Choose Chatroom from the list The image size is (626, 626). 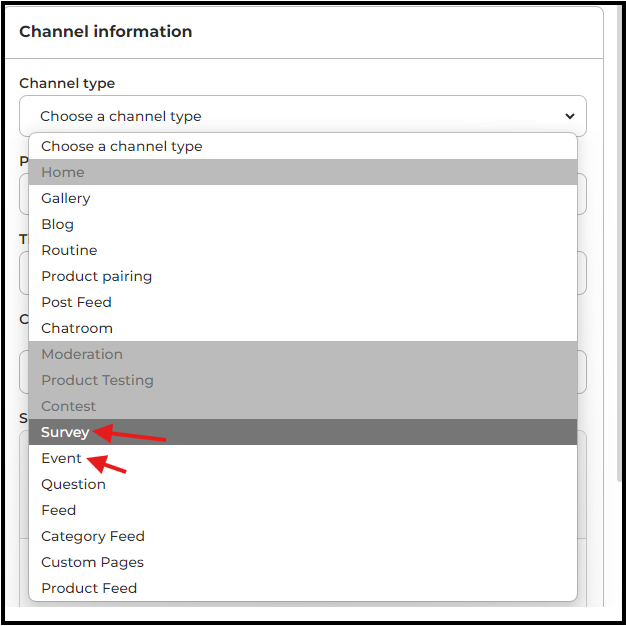(x=303, y=328)
